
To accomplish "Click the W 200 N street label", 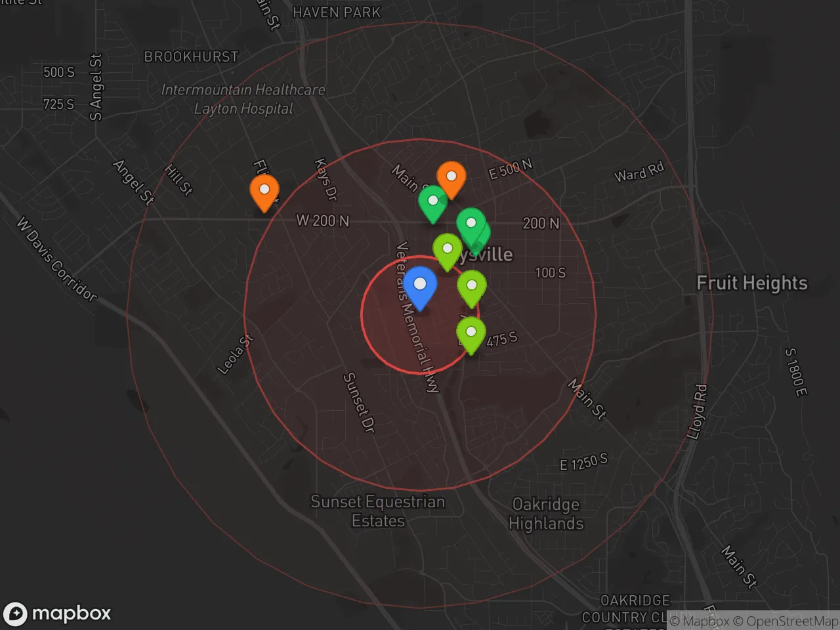I will (x=322, y=220).
